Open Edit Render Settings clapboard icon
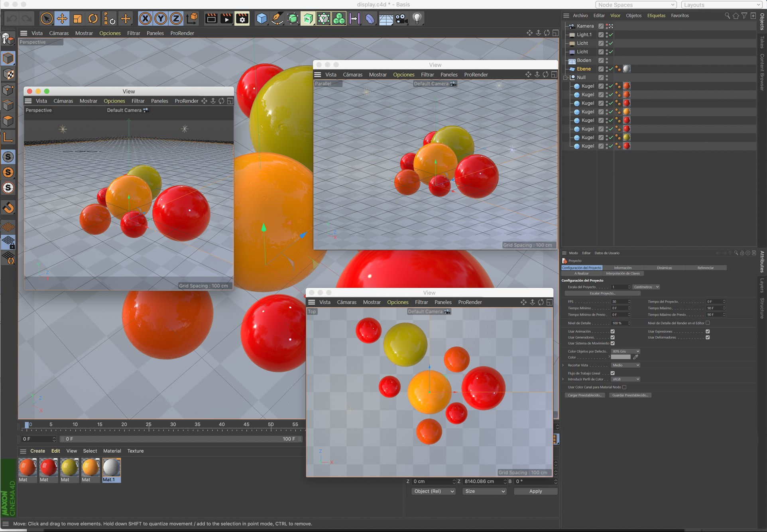 [242, 19]
